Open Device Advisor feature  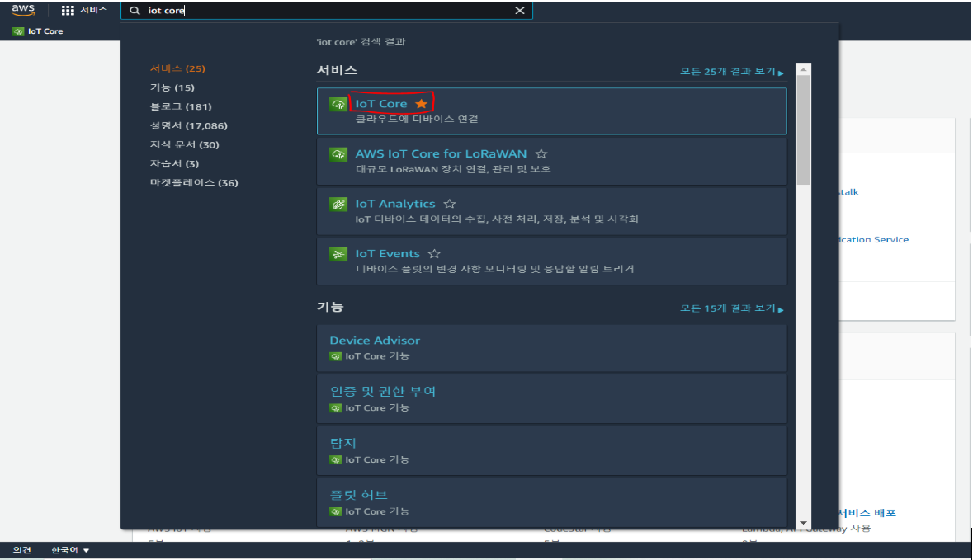pos(375,341)
